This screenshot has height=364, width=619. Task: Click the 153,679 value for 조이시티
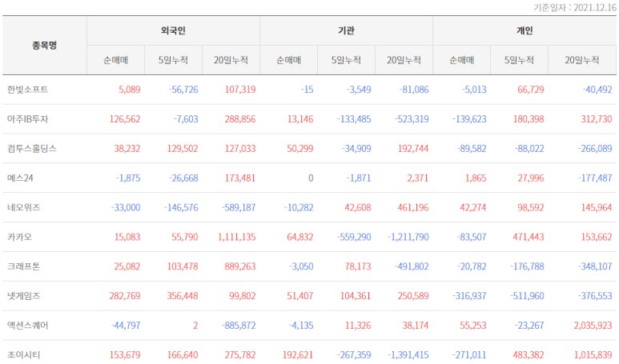125,355
